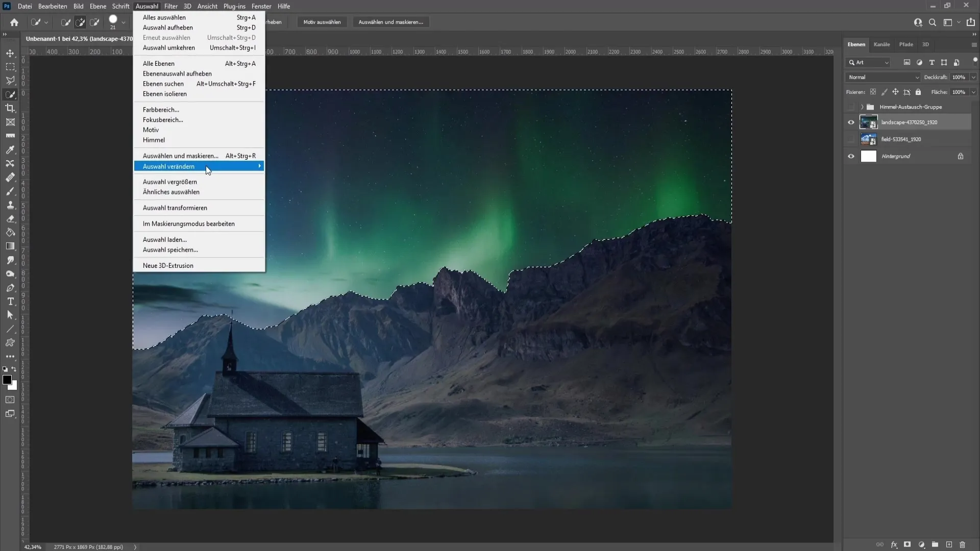
Task: Swap foreground and background colors
Action: coord(14,369)
